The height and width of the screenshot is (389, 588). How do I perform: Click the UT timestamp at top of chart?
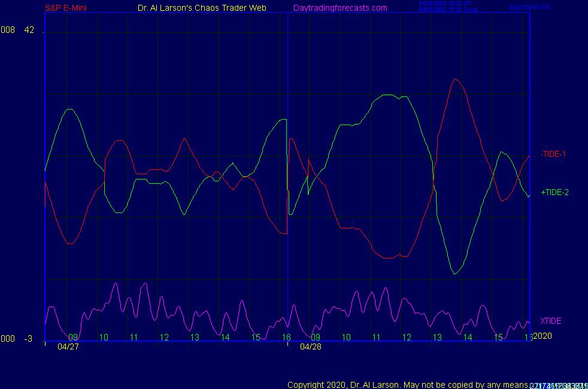point(445,4)
